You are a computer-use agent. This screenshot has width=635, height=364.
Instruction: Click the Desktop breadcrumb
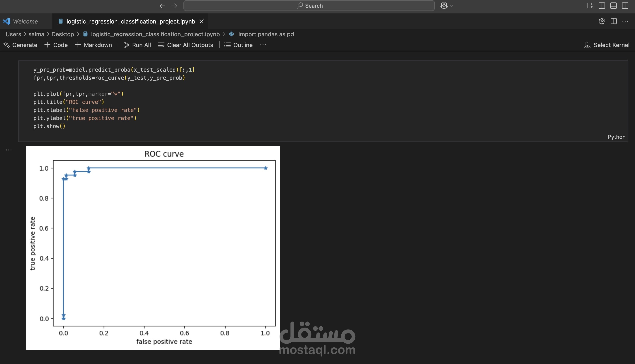point(62,34)
